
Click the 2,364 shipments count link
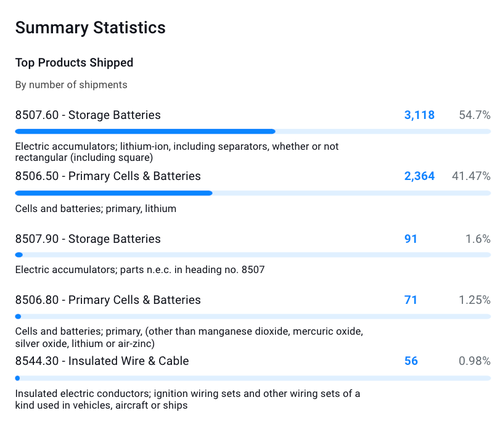[419, 176]
